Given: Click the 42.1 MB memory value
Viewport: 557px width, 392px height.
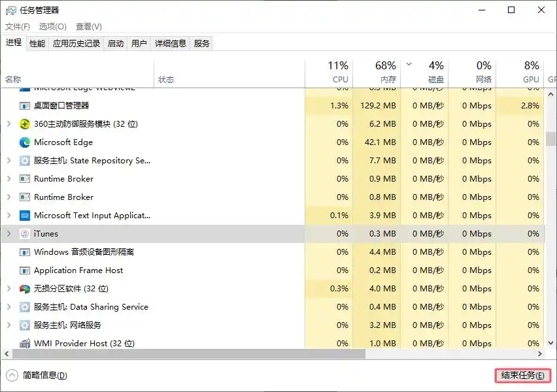Looking at the screenshot, I should 380,142.
